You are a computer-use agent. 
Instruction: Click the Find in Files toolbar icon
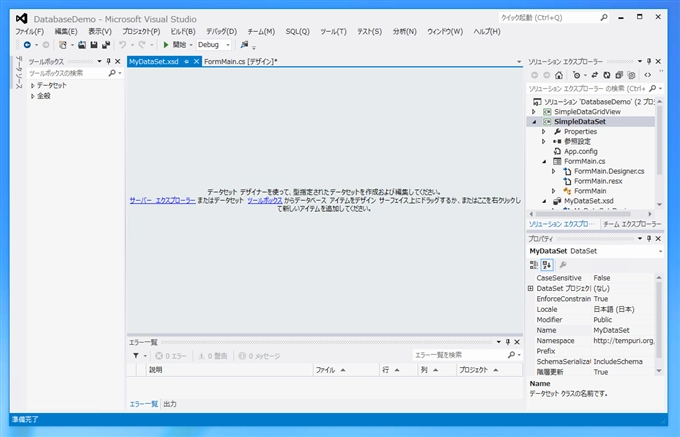pos(244,45)
